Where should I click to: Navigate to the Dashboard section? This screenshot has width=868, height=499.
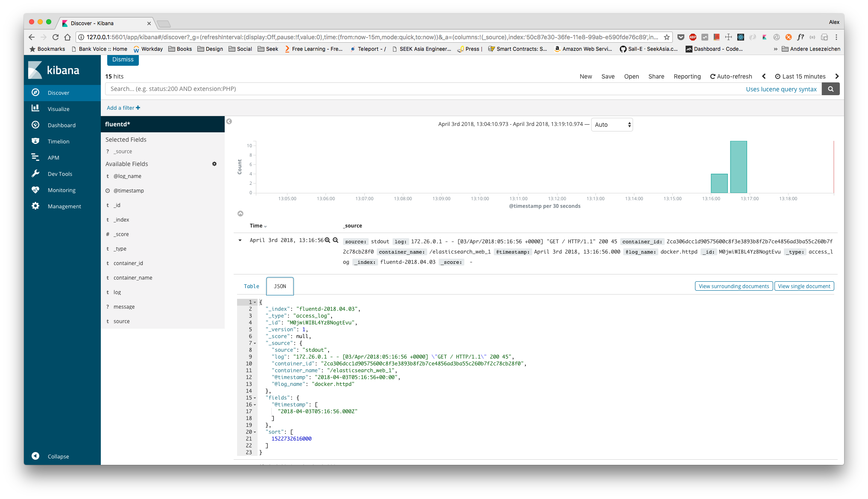tap(62, 125)
